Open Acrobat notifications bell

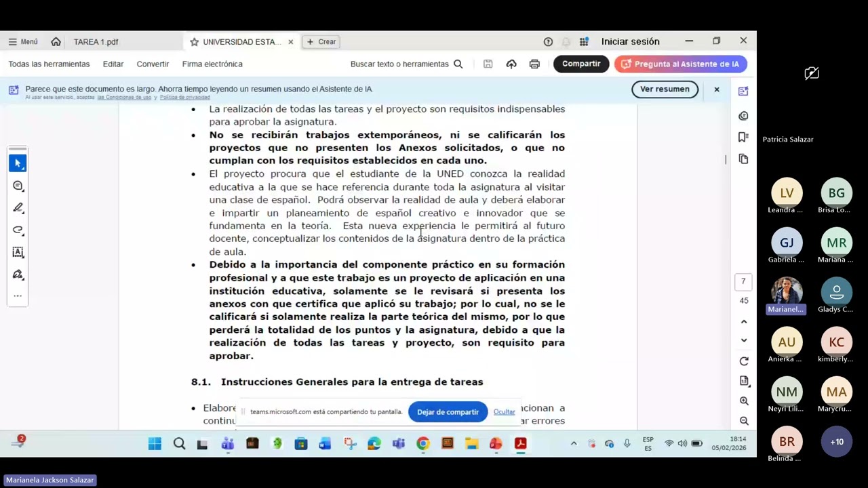coord(566,42)
